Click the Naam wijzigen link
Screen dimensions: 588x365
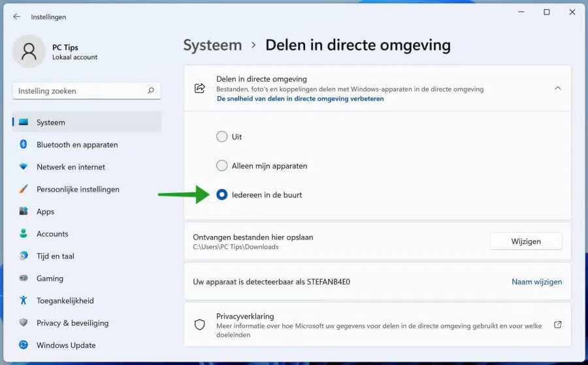point(536,282)
